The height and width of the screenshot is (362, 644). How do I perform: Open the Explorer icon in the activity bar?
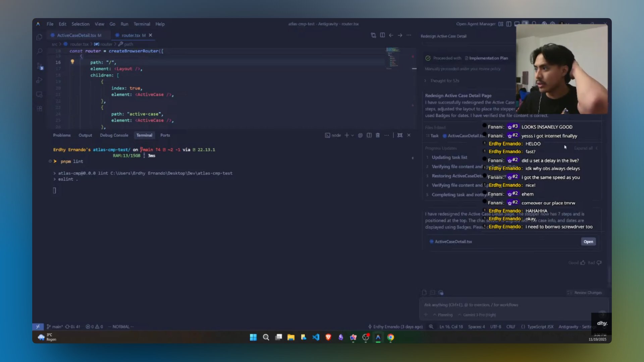tap(39, 37)
